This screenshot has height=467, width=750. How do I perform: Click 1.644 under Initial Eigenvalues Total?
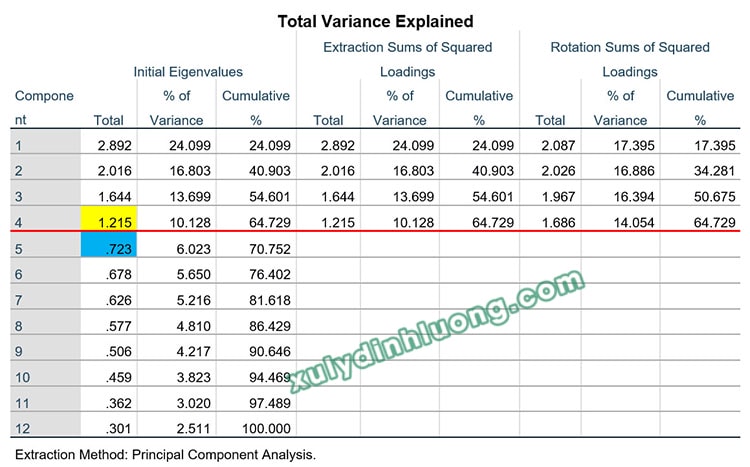(114, 197)
